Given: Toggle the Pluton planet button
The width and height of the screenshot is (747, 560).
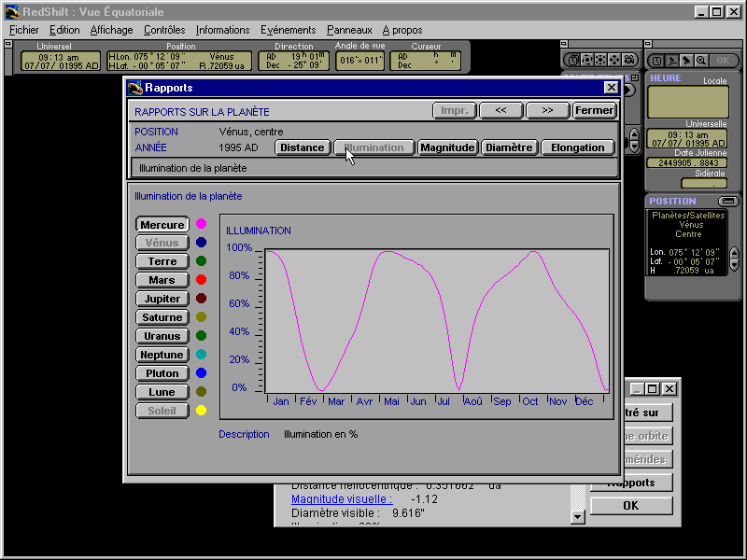Looking at the screenshot, I should [162, 373].
